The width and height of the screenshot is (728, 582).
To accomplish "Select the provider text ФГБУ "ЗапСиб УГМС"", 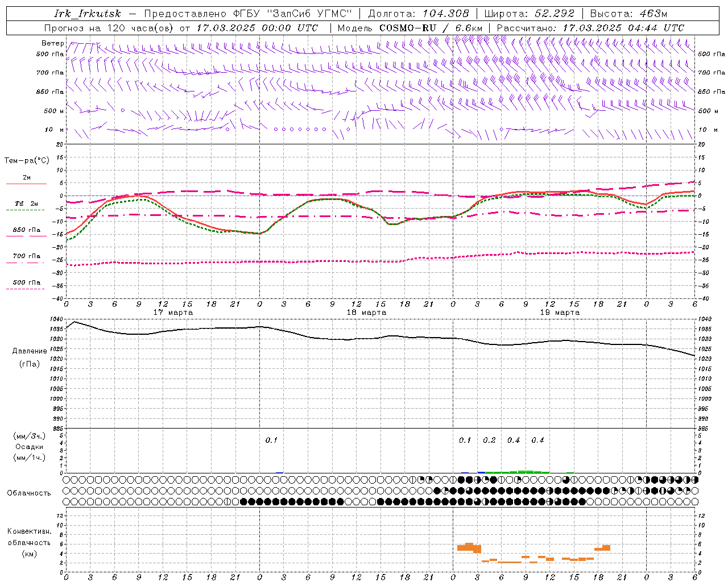I will [293, 14].
